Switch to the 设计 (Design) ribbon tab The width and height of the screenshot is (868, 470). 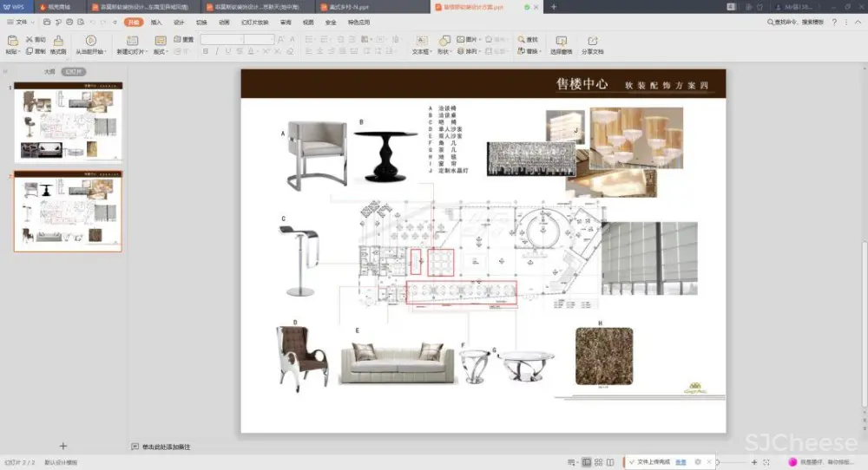pos(179,22)
